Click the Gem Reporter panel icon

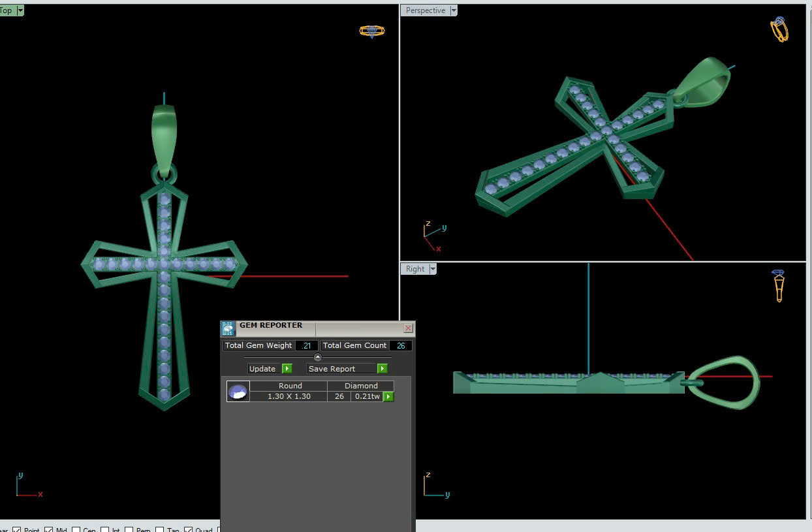coord(228,328)
